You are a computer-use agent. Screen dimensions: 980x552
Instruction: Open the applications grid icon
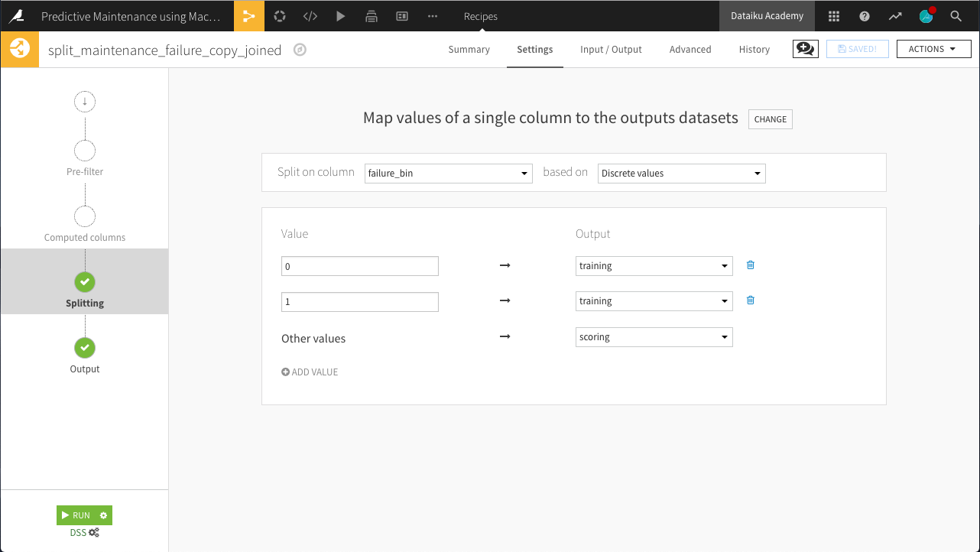834,16
